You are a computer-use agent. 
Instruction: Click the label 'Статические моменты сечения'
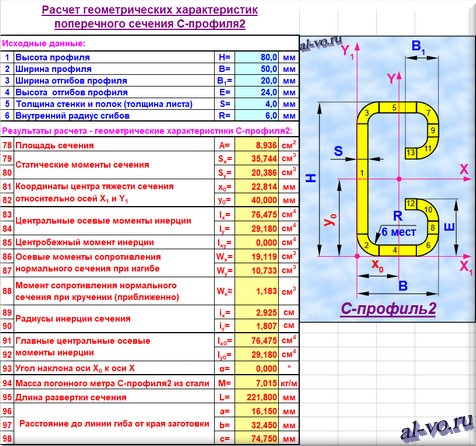[82, 165]
